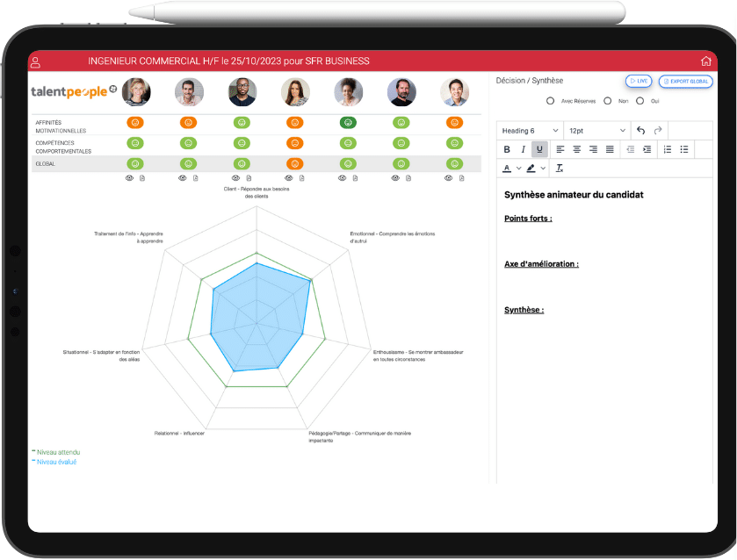Insert a bulleted list

[x=684, y=149]
